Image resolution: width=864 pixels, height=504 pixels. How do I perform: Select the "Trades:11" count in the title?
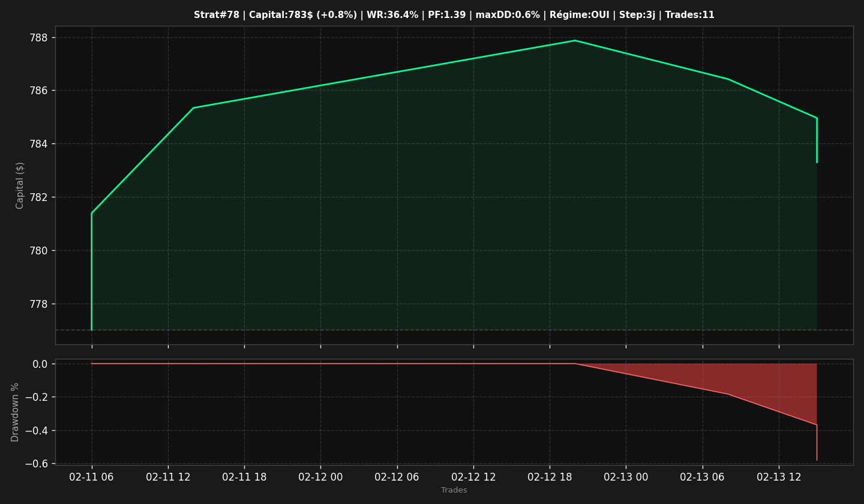click(x=690, y=15)
